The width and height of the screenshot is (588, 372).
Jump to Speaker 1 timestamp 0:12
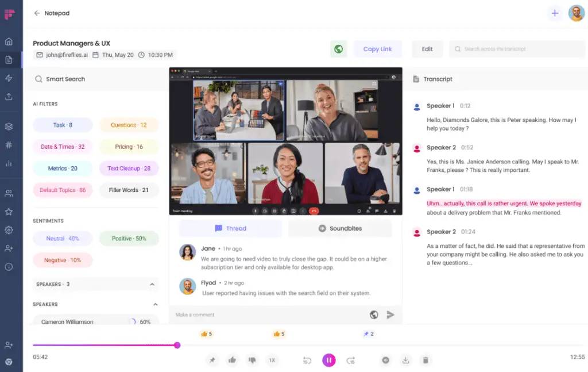pos(465,106)
